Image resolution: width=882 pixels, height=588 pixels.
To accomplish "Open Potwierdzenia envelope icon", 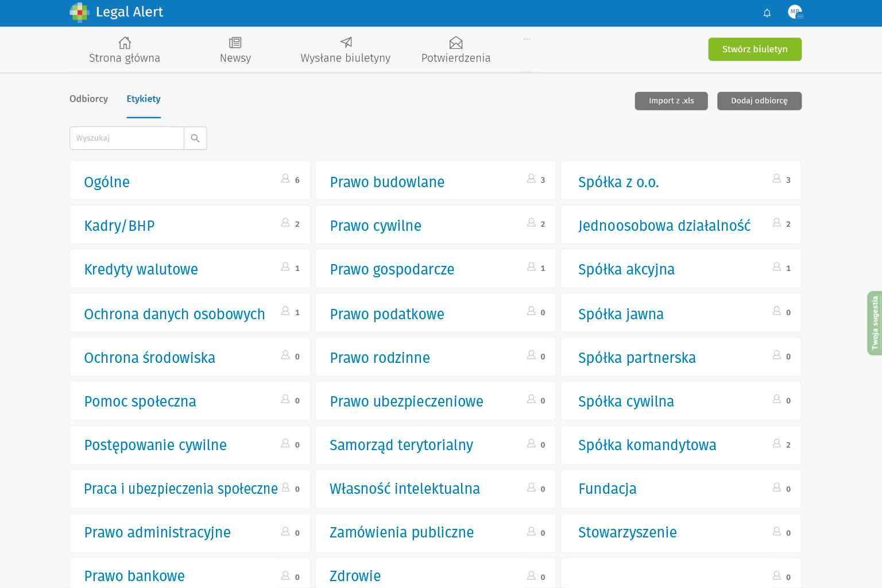I will 456,43.
